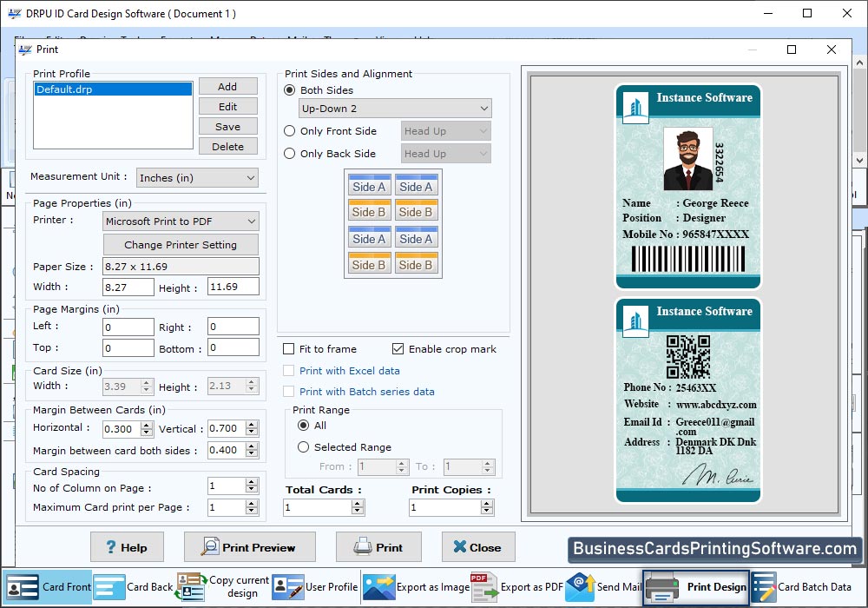The height and width of the screenshot is (608, 868).
Task: Click the back card preview thumbnail
Action: pyautogui.click(x=688, y=400)
